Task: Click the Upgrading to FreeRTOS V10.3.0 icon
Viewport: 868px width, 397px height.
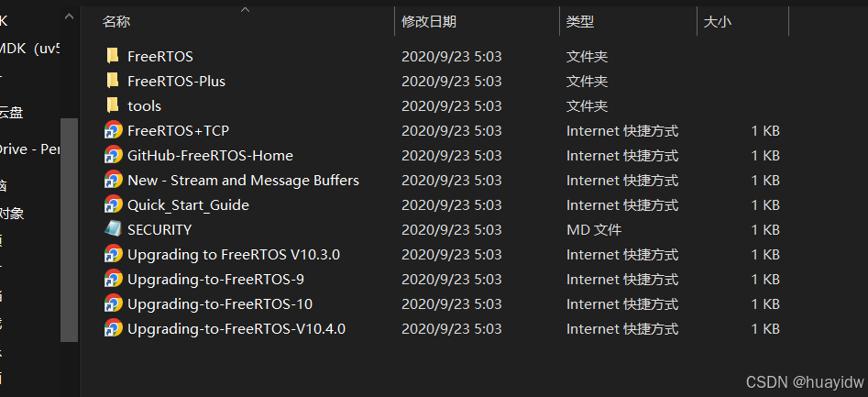Action: [x=114, y=254]
